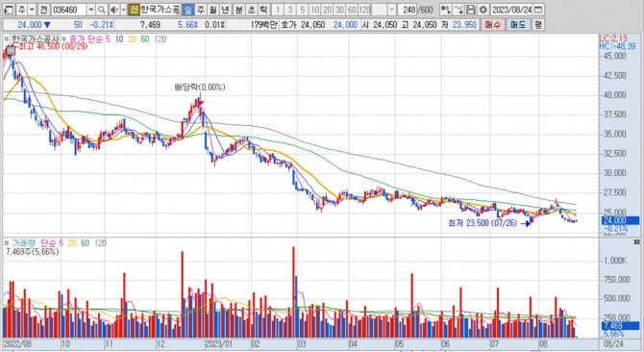
Task: Click the 20-day price moving average legend
Action: [132, 39]
